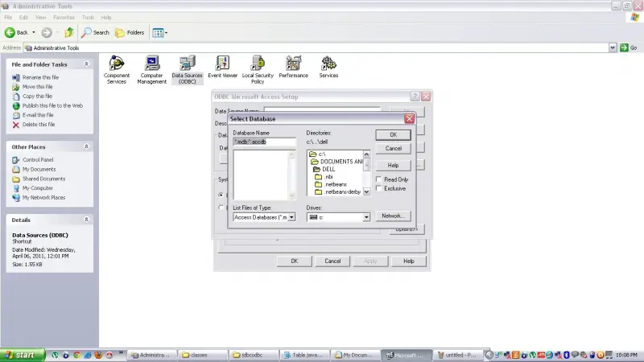Image resolution: width=644 pixels, height=362 pixels.
Task: Click the Go button beside address bar
Action: coord(629,47)
